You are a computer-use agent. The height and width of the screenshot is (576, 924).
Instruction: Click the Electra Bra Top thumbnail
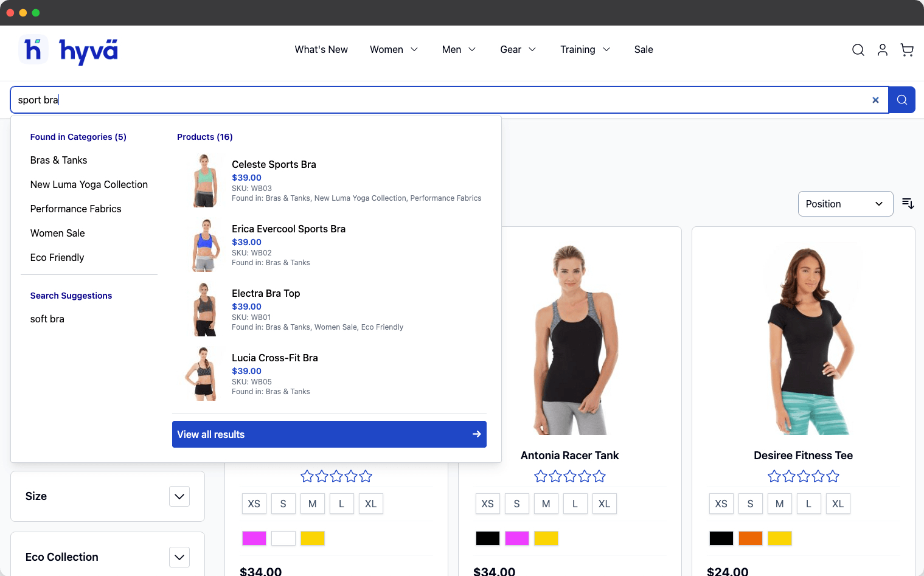[205, 310]
